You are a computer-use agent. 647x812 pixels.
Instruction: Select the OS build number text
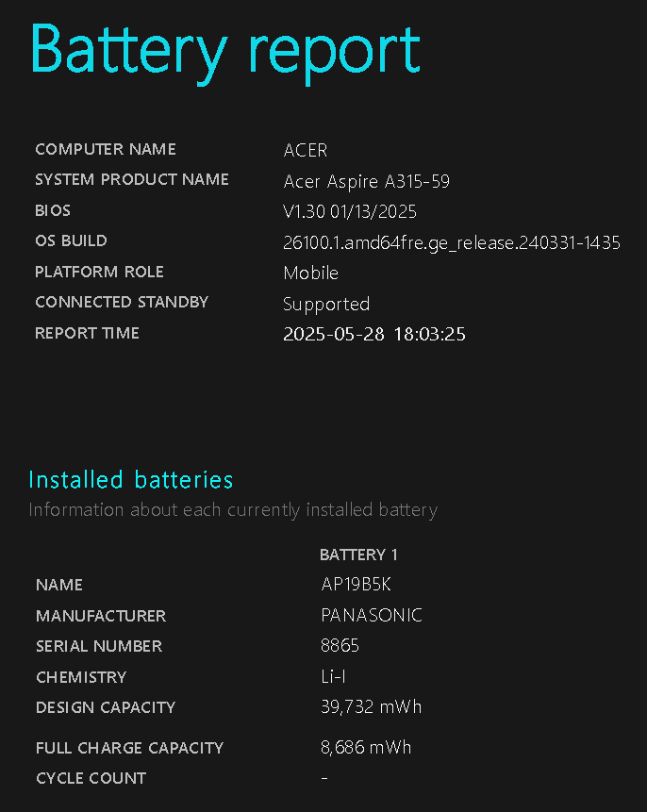pos(452,242)
